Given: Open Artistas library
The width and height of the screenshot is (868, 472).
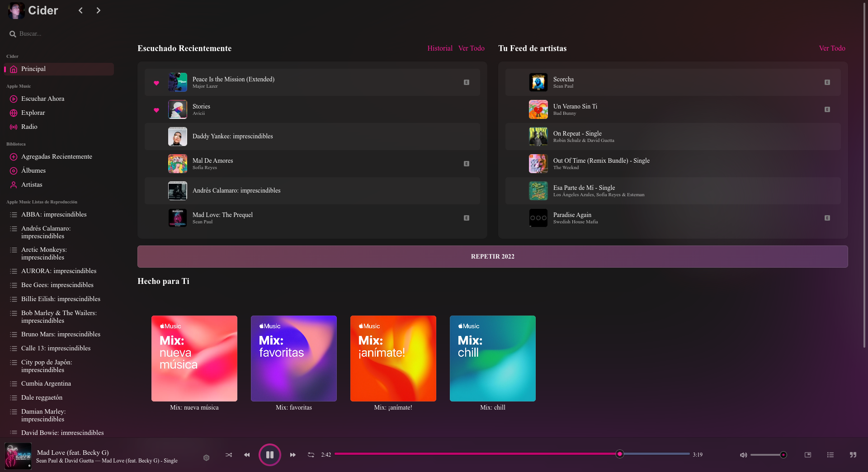Looking at the screenshot, I should tap(59, 184).
